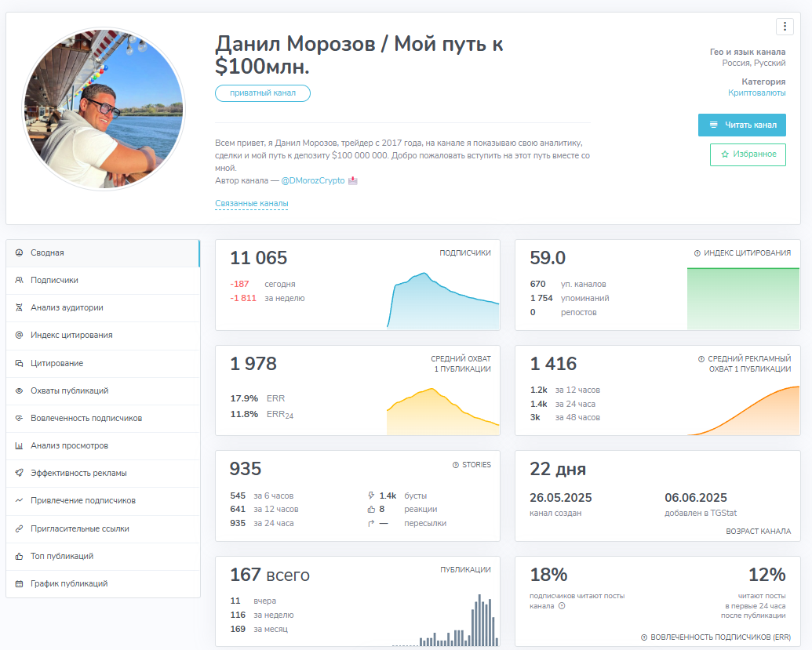Click the thumbs-up reactions icon in Stories card

click(x=371, y=509)
